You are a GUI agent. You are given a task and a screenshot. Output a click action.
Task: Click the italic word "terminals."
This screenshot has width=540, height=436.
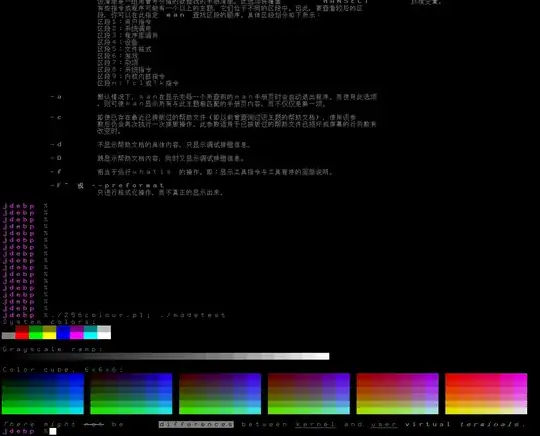[492, 424]
